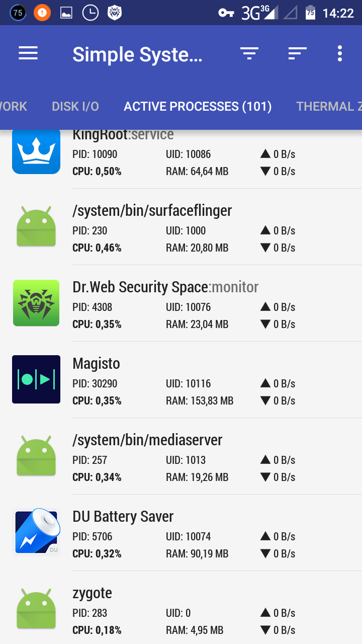The height and width of the screenshot is (644, 362).
Task: Tap the Dr.Web Security Space spider icon
Action: (x=36, y=303)
